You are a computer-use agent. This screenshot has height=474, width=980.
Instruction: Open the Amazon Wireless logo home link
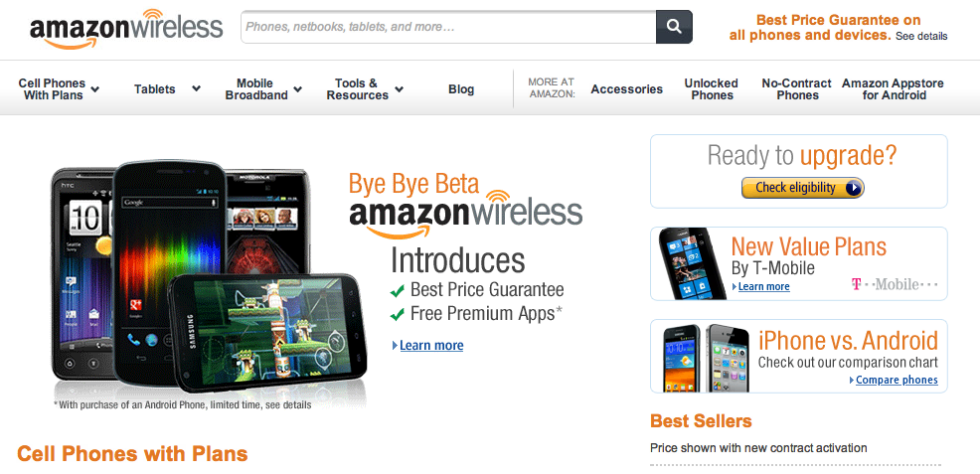click(x=125, y=29)
